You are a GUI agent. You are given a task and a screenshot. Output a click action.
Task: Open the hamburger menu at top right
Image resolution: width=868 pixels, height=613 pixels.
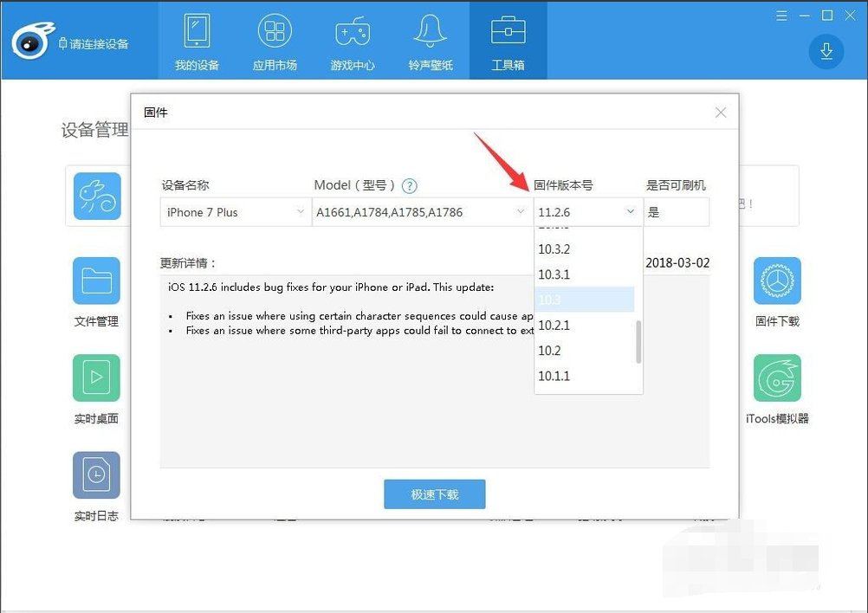[781, 15]
